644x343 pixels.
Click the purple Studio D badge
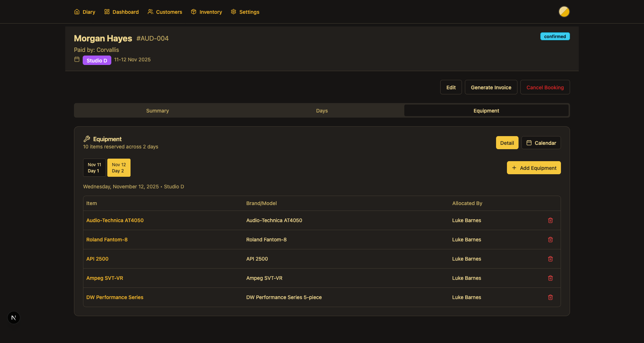point(97,60)
